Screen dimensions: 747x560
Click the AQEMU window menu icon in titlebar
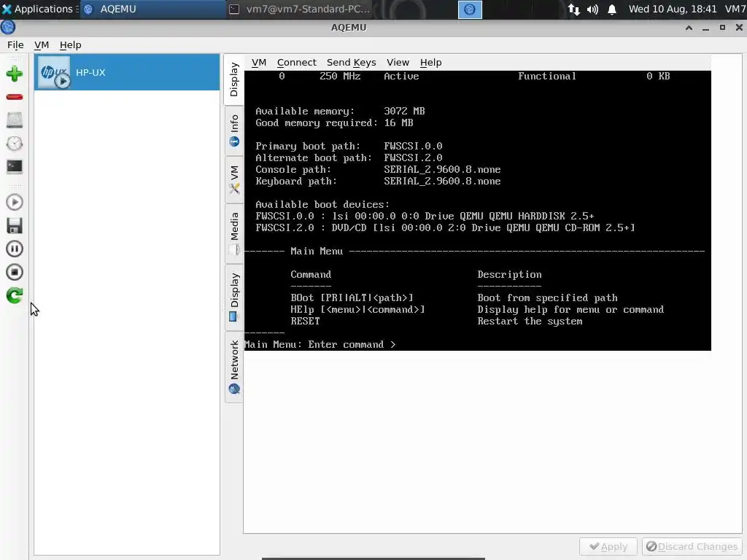pos(7,28)
